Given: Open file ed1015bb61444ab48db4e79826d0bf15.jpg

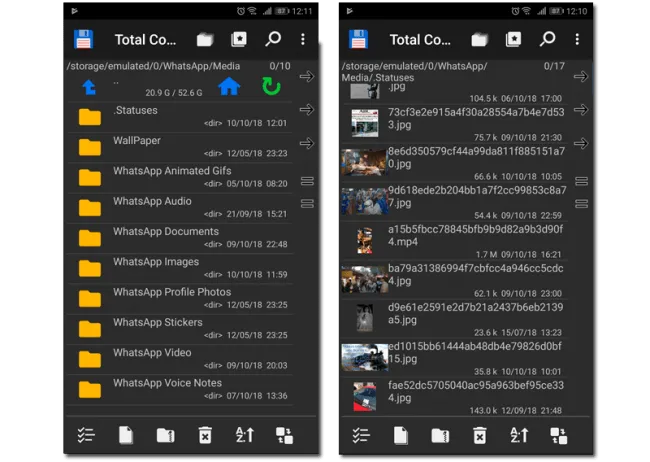Looking at the screenshot, I should 454,357.
